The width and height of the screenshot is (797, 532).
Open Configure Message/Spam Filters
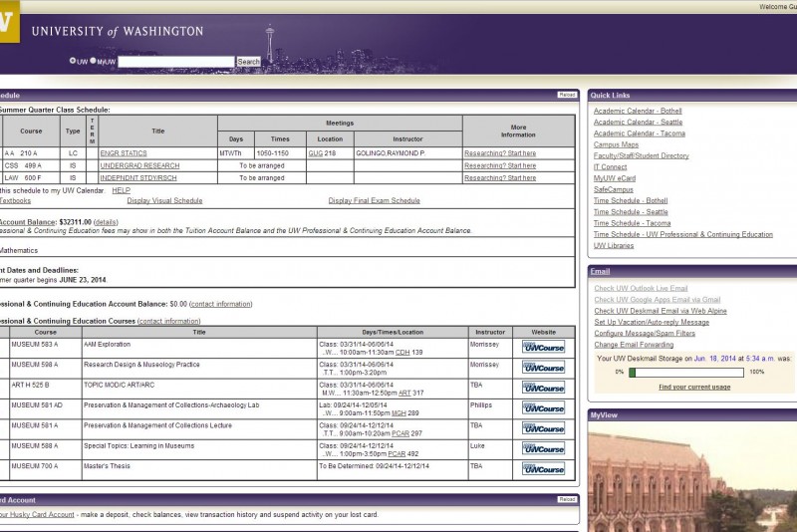(645, 334)
